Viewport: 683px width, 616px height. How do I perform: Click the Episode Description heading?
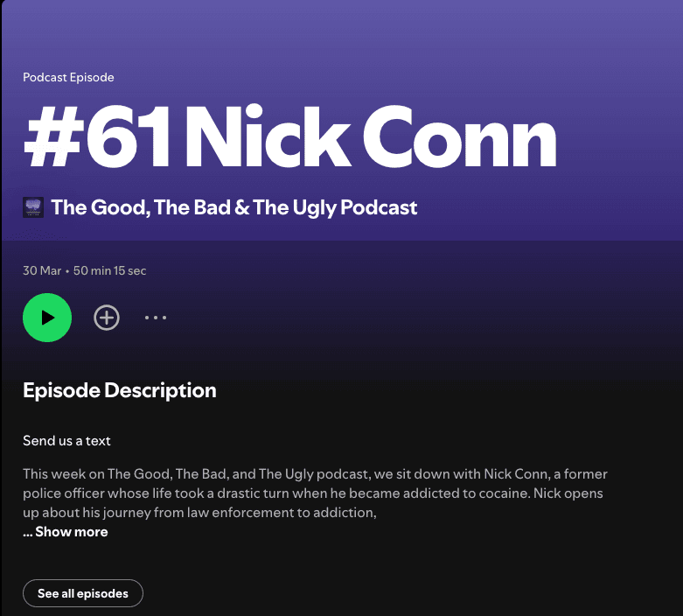click(x=119, y=390)
